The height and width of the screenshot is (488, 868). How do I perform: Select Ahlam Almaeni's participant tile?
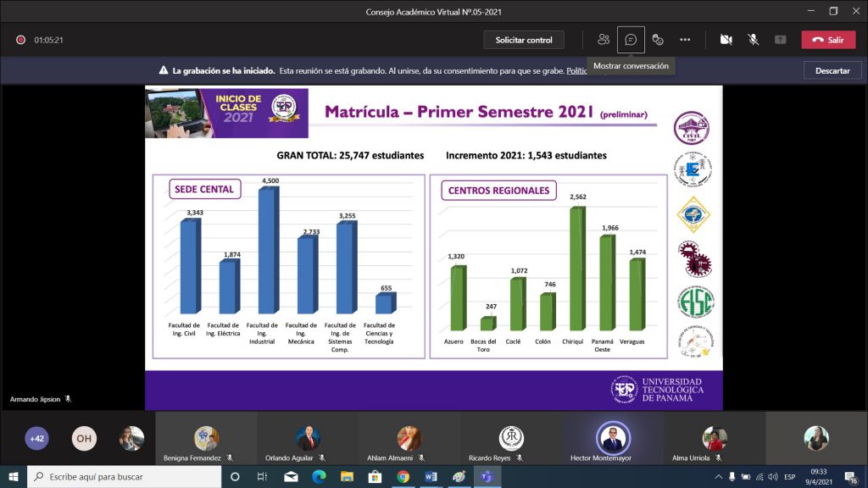click(409, 439)
